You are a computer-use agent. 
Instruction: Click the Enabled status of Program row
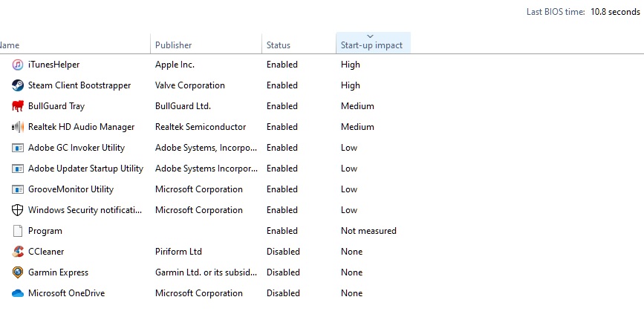click(x=282, y=231)
